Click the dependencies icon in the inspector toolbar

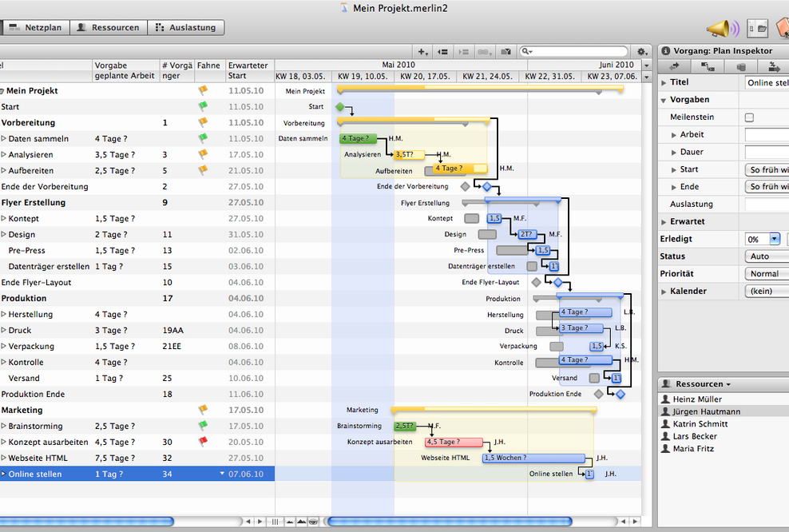pos(708,66)
